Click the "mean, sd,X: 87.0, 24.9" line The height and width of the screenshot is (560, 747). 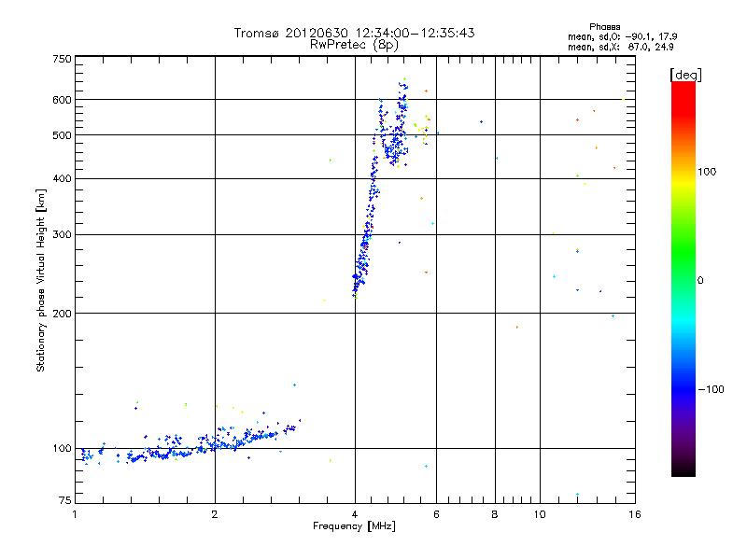tap(620, 47)
